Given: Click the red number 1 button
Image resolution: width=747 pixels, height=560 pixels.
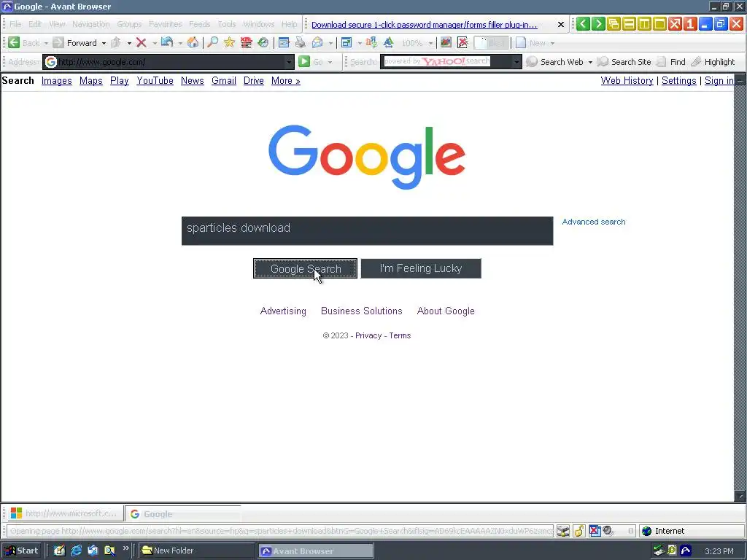Looking at the screenshot, I should point(690,24).
